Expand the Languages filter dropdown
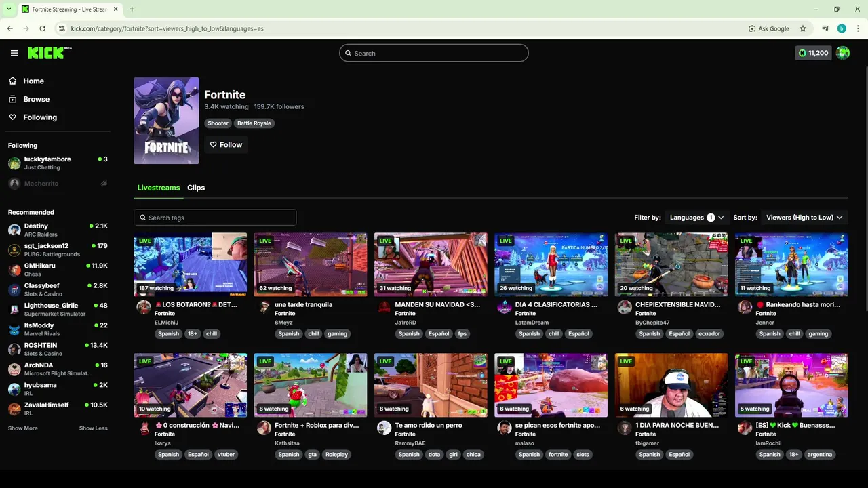The height and width of the screenshot is (488, 868). click(696, 218)
